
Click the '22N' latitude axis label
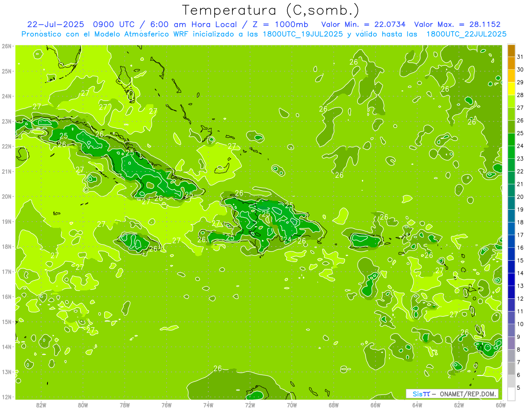[x=6, y=146]
